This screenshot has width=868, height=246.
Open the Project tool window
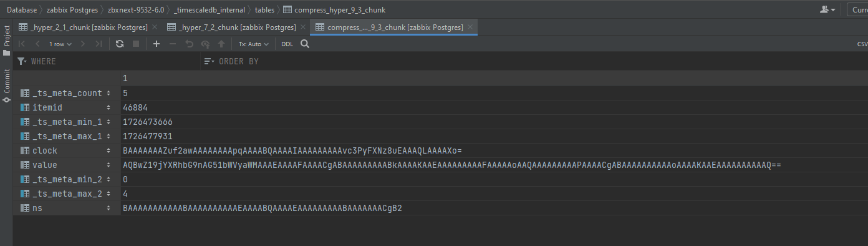[x=6, y=41]
